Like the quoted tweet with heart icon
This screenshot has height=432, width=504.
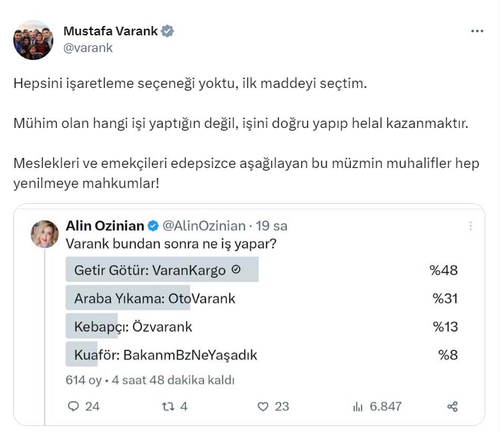pyautogui.click(x=263, y=406)
